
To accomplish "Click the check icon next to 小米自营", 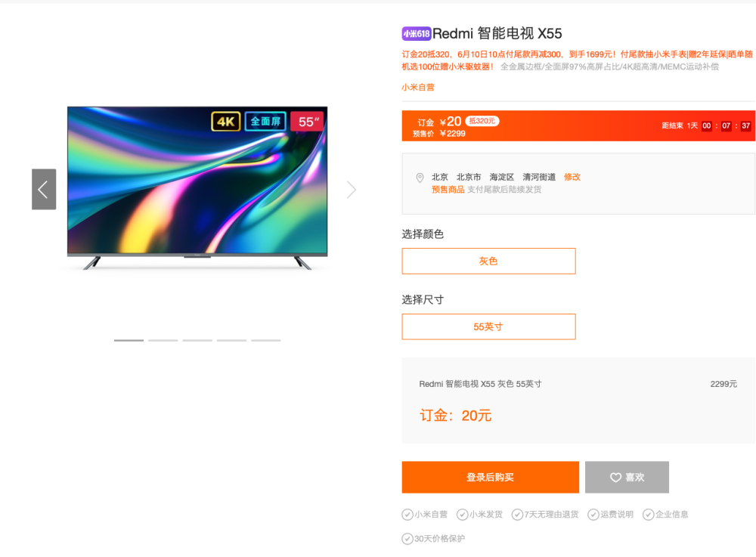I will pyautogui.click(x=407, y=515).
